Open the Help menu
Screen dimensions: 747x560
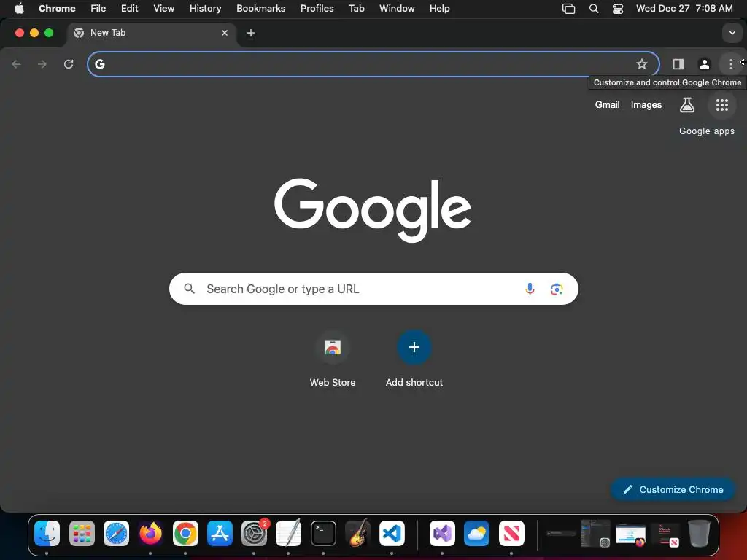[439, 9]
